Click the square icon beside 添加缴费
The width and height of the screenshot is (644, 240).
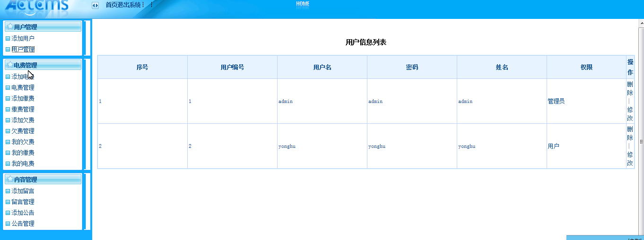pos(8,98)
